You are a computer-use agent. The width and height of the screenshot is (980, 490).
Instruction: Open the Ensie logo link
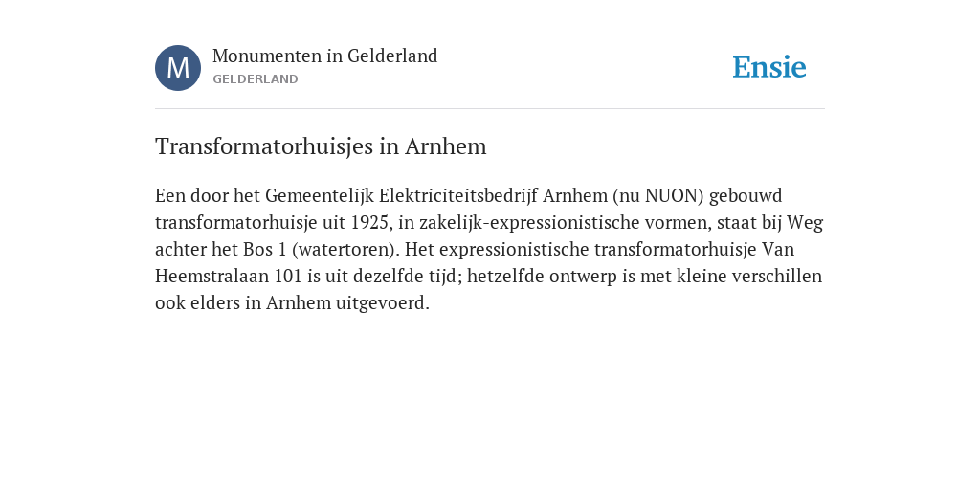click(769, 67)
